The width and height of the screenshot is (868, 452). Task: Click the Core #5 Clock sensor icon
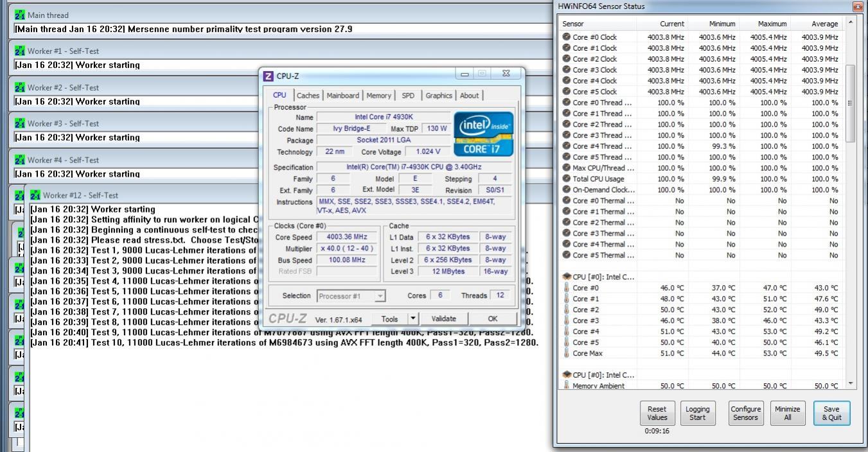[567, 91]
